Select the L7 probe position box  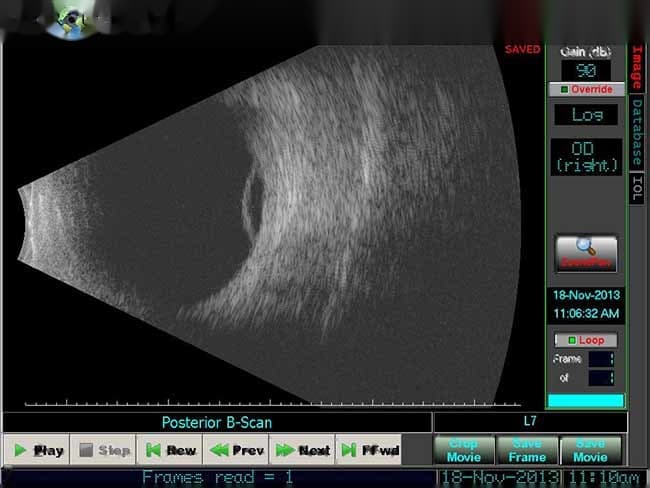point(529,422)
